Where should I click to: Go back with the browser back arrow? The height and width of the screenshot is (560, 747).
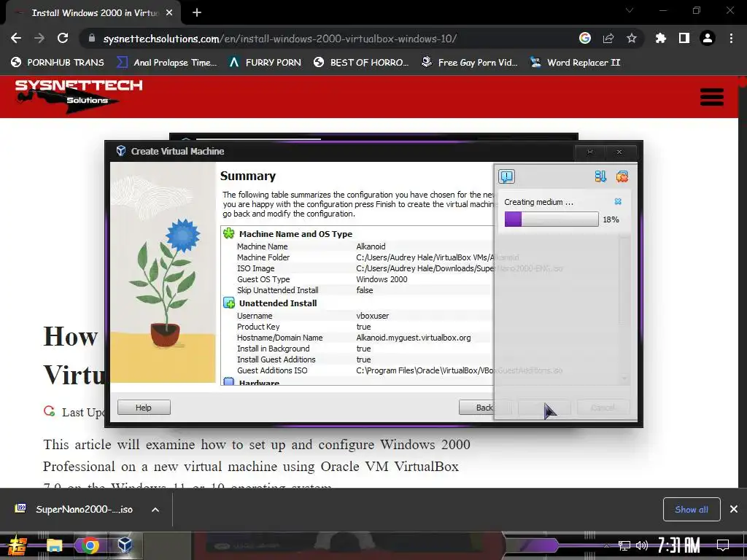point(16,38)
